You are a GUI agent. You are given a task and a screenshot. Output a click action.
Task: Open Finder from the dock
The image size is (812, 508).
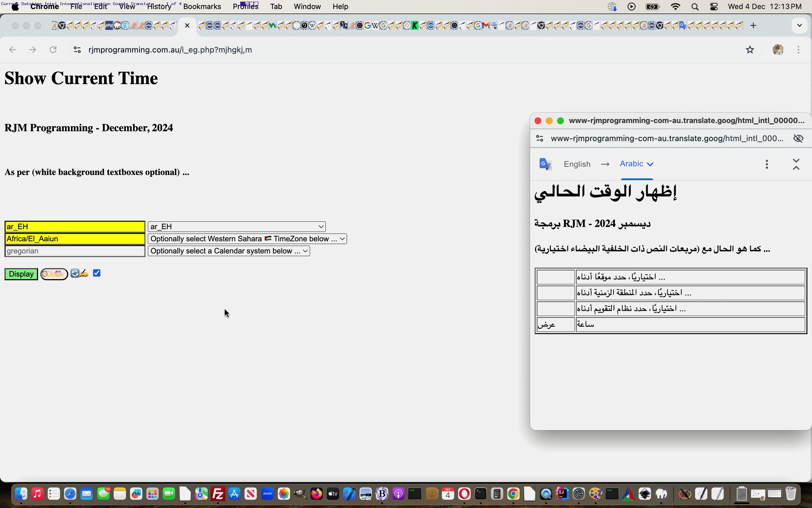click(x=21, y=494)
